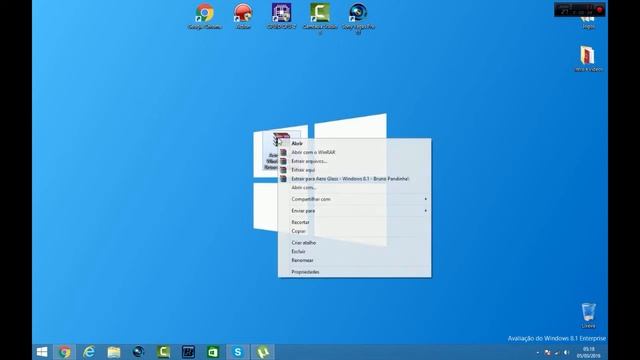Open the green Store app on taskbar

click(x=213, y=352)
